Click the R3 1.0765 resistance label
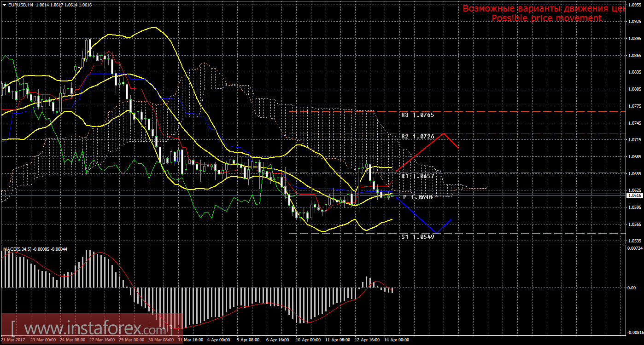Viewport: 644px width, 345px height. click(417, 115)
